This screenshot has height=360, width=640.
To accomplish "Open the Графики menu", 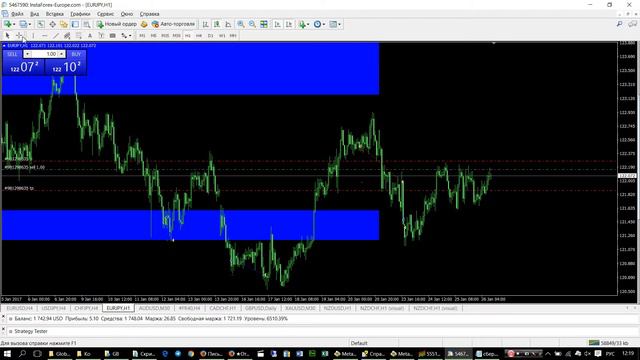I will point(80,14).
